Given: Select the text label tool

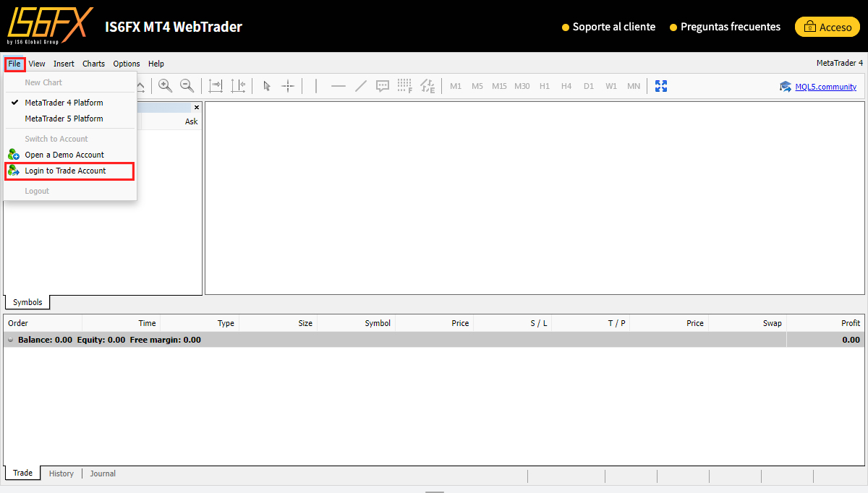Looking at the screenshot, I should tap(383, 86).
